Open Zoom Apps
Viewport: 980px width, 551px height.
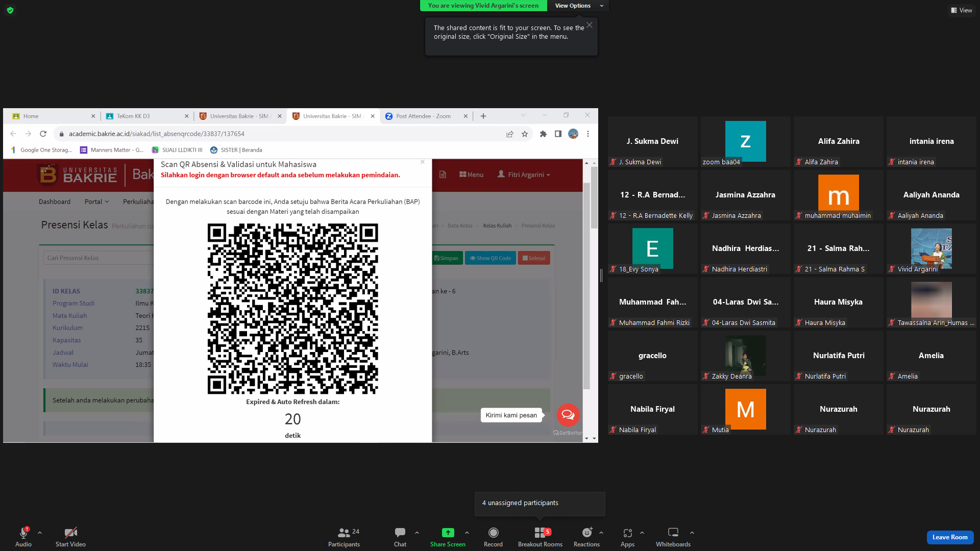point(627,537)
